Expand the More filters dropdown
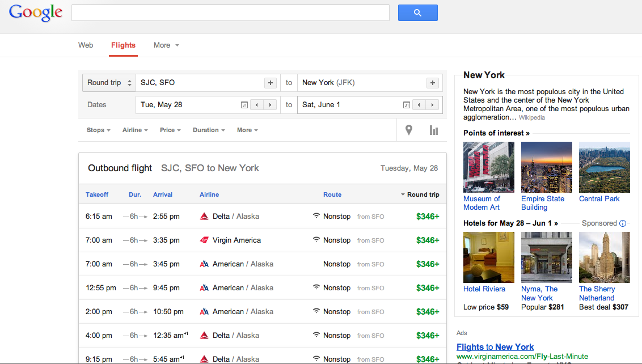The width and height of the screenshot is (642, 364). [247, 130]
